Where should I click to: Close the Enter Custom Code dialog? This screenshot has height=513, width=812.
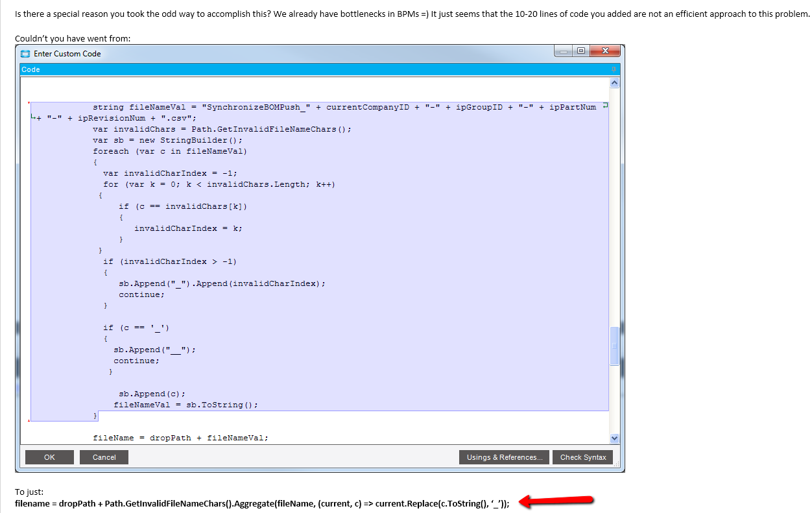[605, 51]
